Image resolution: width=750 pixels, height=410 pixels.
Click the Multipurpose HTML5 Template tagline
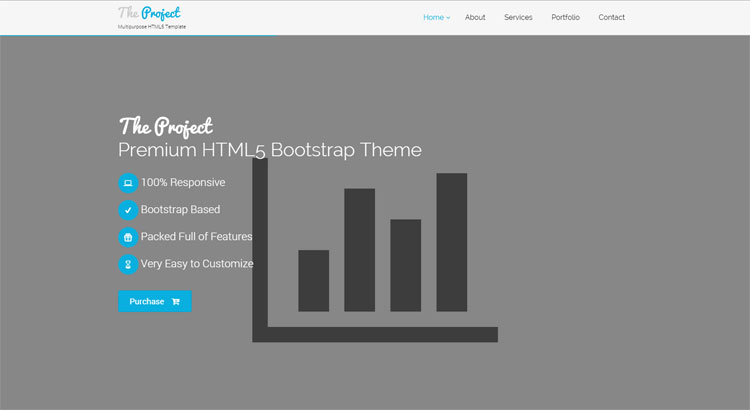pos(152,27)
